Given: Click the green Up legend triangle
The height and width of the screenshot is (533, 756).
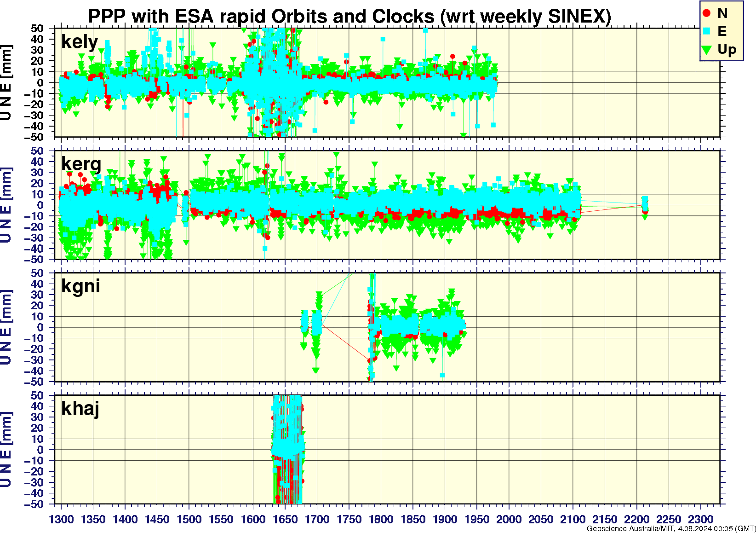Looking at the screenshot, I should click(x=707, y=50).
